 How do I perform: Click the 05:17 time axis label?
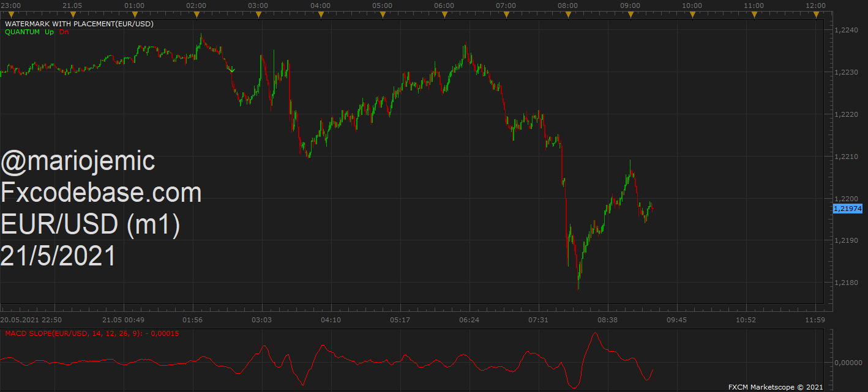click(400, 319)
